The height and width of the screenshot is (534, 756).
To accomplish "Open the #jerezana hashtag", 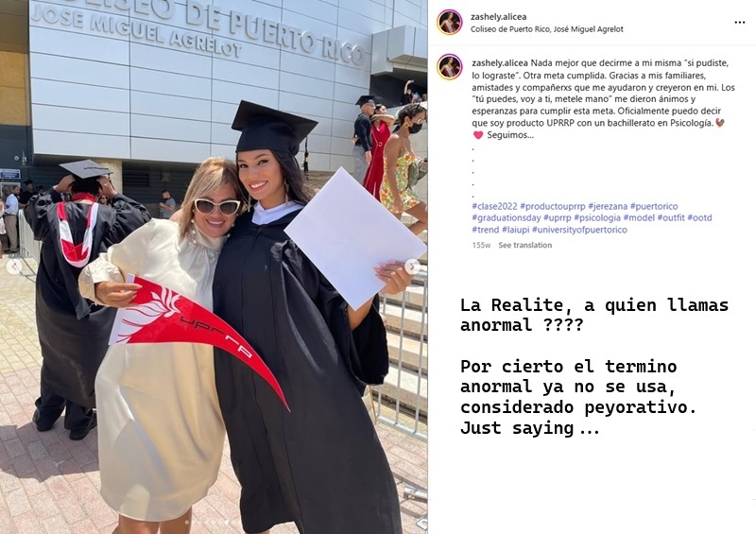I will [608, 206].
